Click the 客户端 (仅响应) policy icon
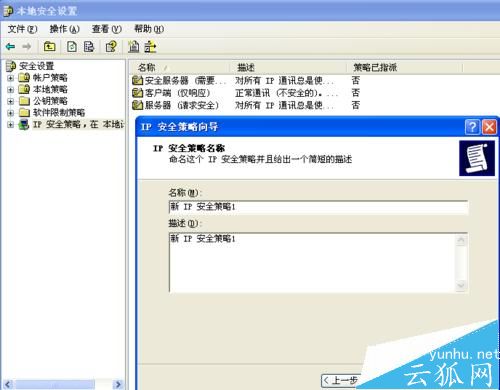The width and height of the screenshot is (500, 390). pyautogui.click(x=137, y=93)
